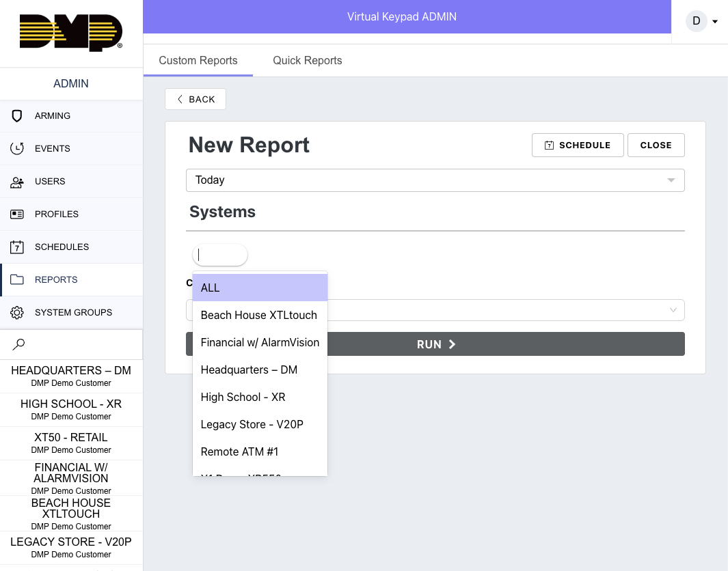Click the Schedules calendar icon
The width and height of the screenshot is (728, 571).
(16, 247)
